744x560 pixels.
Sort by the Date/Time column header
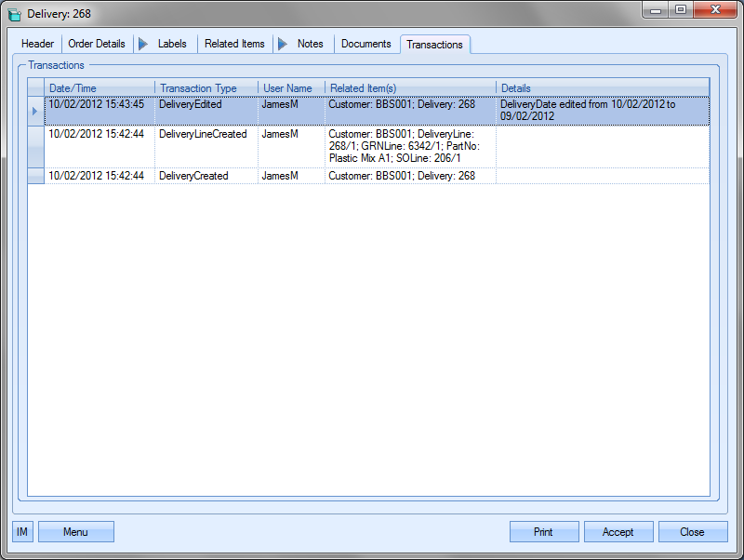click(99, 88)
